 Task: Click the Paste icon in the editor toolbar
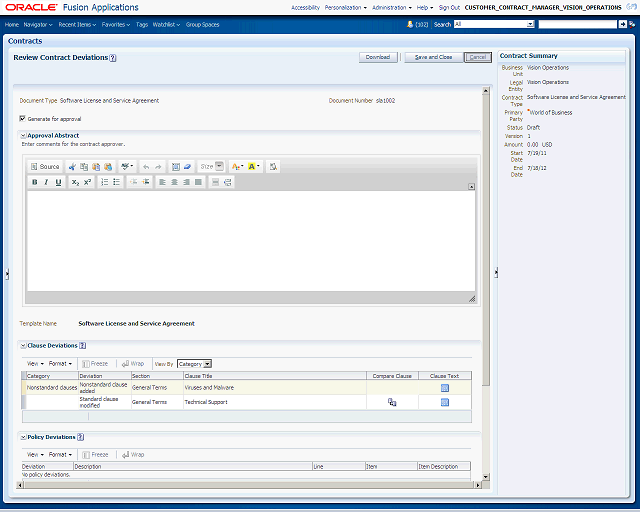tap(96, 167)
